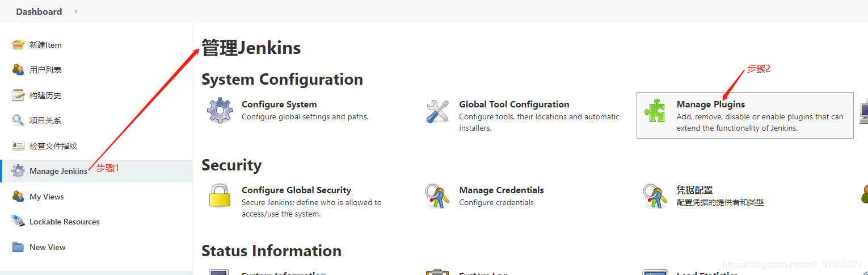Click the 管理Jenkins page heading
The height and width of the screenshot is (275, 868).
coord(251,48)
